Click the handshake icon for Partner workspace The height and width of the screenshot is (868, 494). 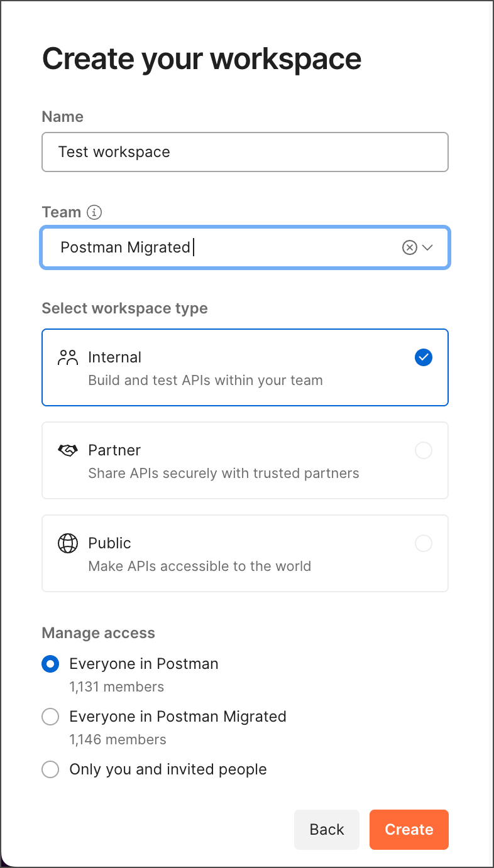68,450
